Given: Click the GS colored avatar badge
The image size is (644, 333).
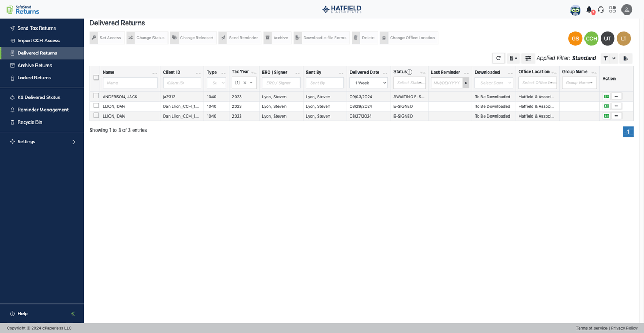Looking at the screenshot, I should click(575, 38).
